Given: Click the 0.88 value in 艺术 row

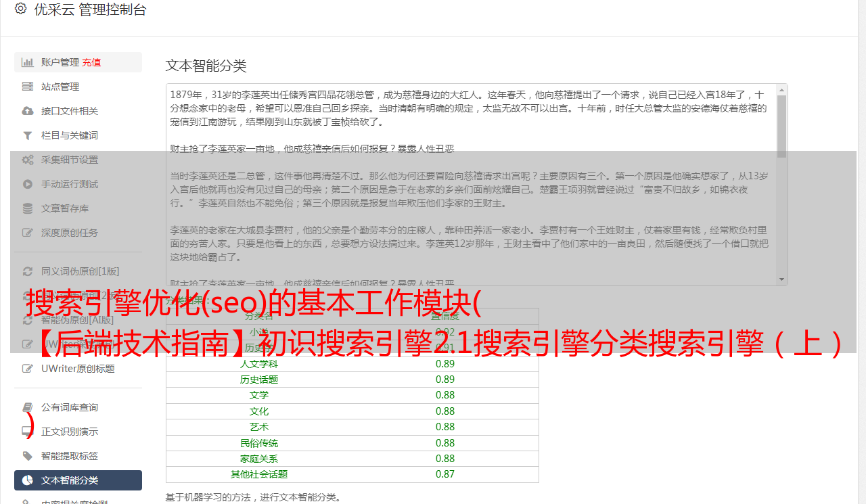Looking at the screenshot, I should click(445, 427).
